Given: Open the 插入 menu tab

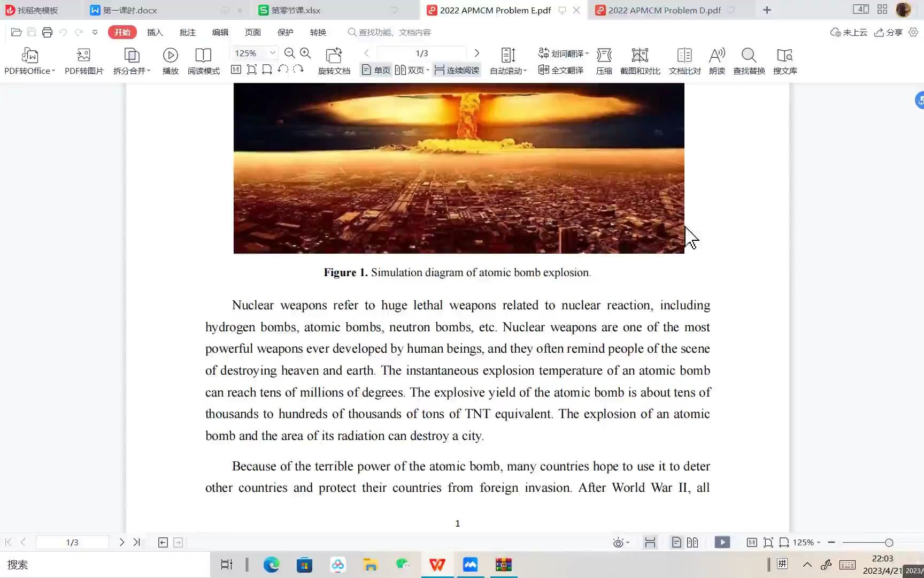Looking at the screenshot, I should coord(155,32).
